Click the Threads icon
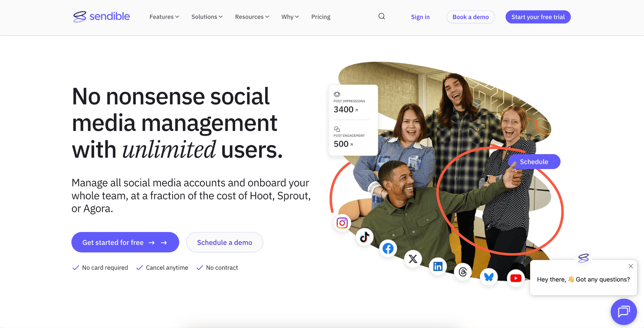The height and width of the screenshot is (328, 644). (x=463, y=272)
